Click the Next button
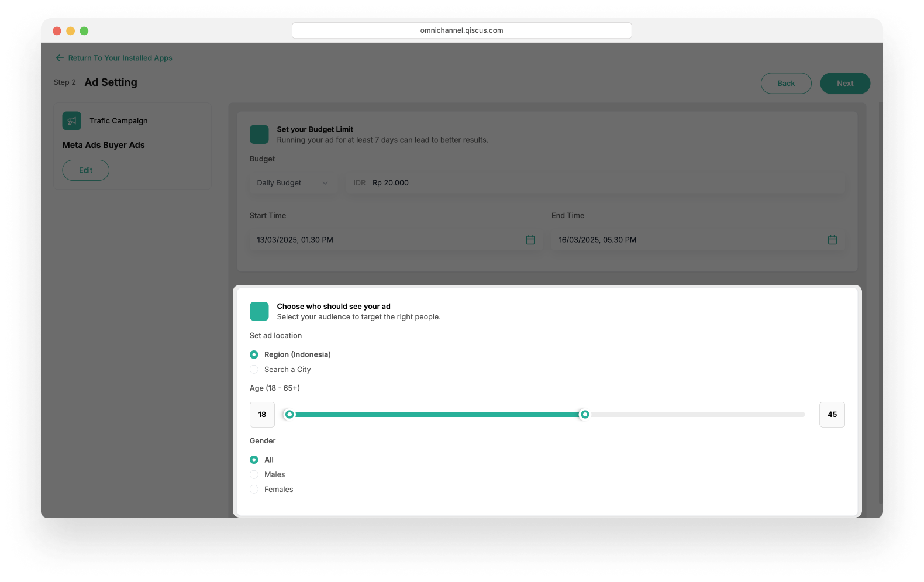The height and width of the screenshot is (582, 924). [845, 83]
